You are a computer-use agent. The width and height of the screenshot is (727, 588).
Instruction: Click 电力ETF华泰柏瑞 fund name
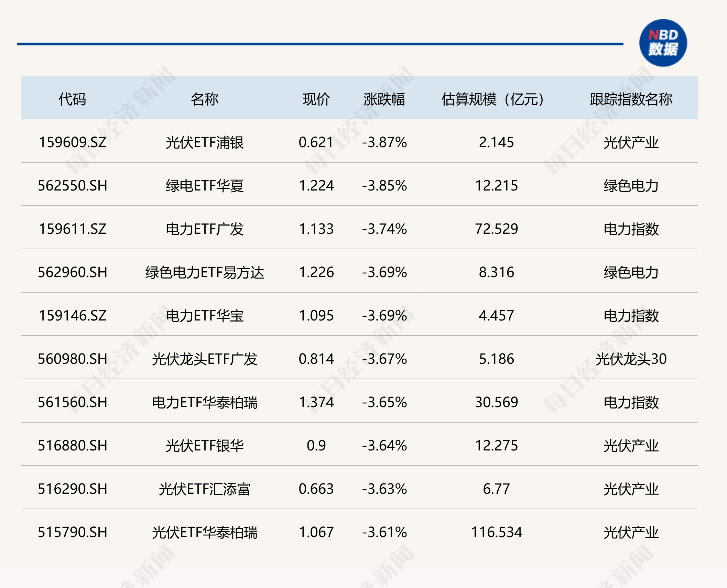click(x=205, y=402)
